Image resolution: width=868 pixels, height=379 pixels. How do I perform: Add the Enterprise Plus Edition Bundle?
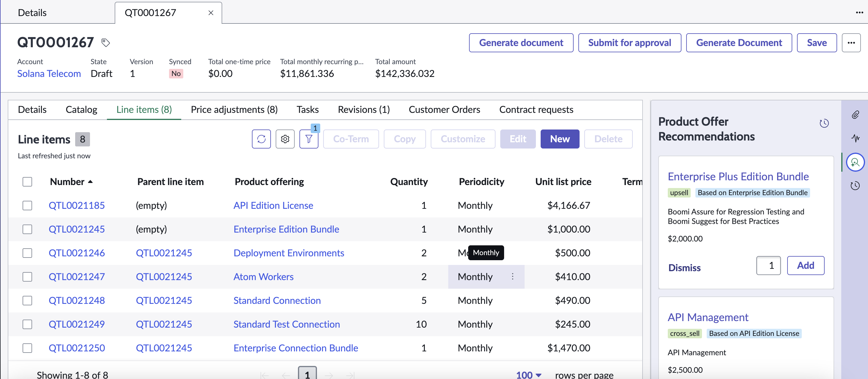point(805,266)
